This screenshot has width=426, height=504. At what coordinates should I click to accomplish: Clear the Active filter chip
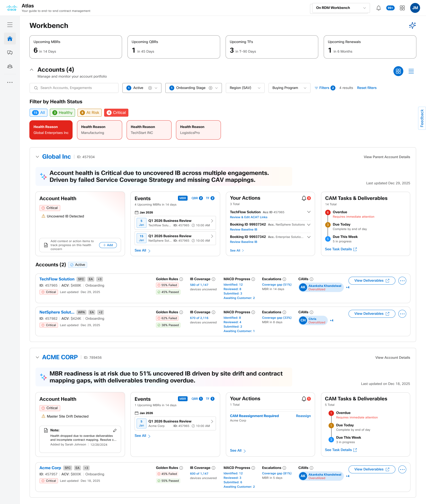pyautogui.click(x=150, y=88)
